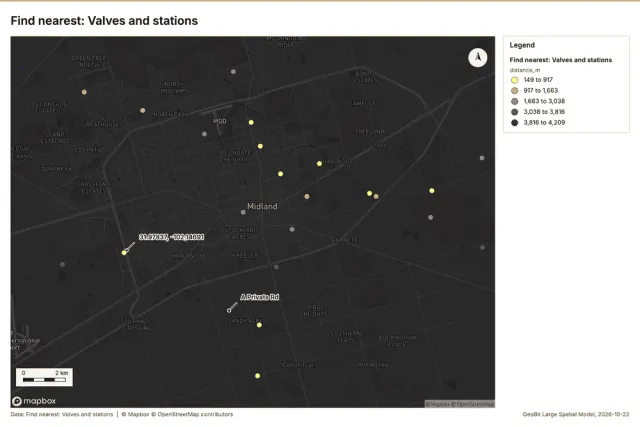The height and width of the screenshot is (427, 640).
Task: Click the tan point left of North Park
Action: pos(142,110)
